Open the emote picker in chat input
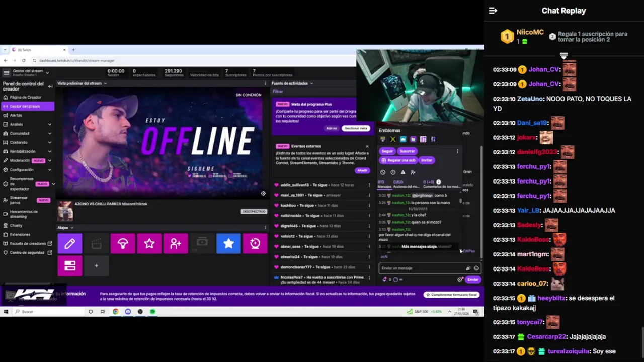This screenshot has height=362, width=644. [476, 268]
